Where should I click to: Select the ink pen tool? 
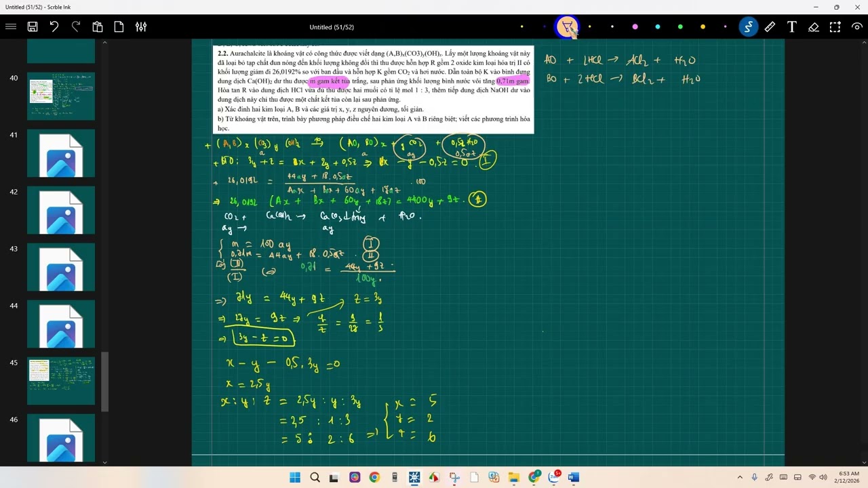[748, 27]
